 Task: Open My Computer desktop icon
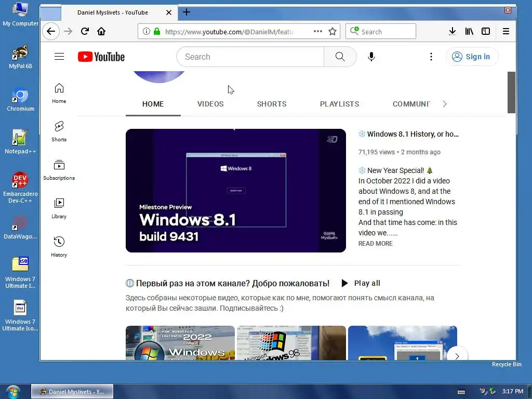coord(20,14)
